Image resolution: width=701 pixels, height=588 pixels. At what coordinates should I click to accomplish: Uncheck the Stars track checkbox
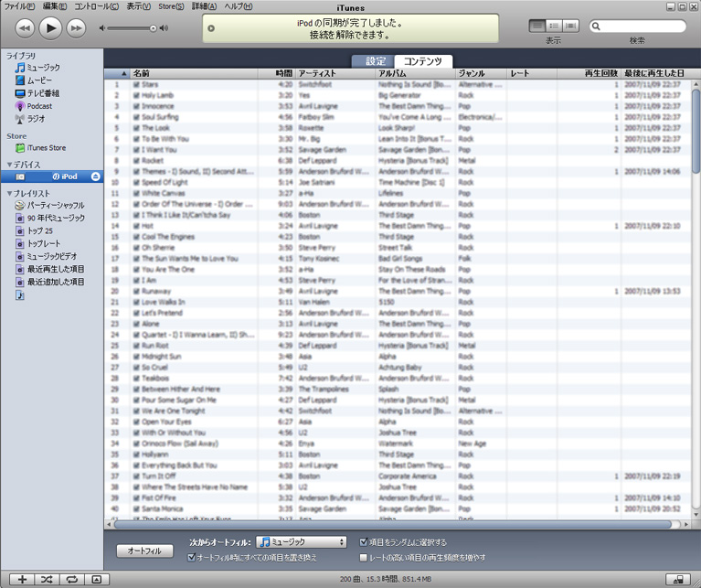pos(136,84)
